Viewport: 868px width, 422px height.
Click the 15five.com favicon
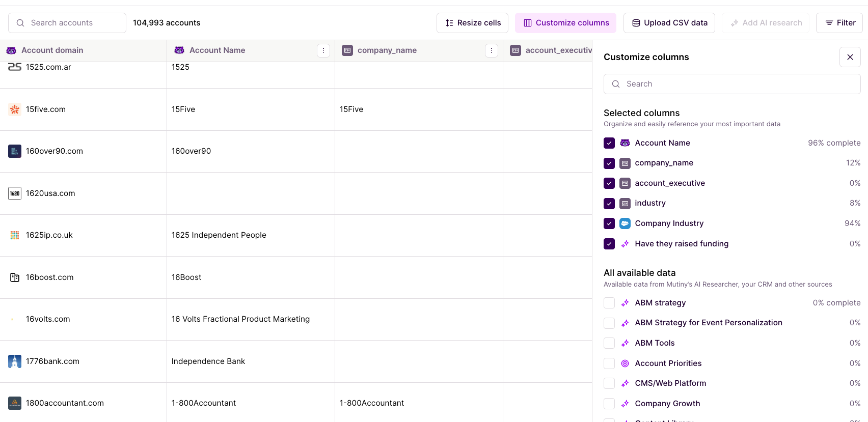pyautogui.click(x=15, y=109)
